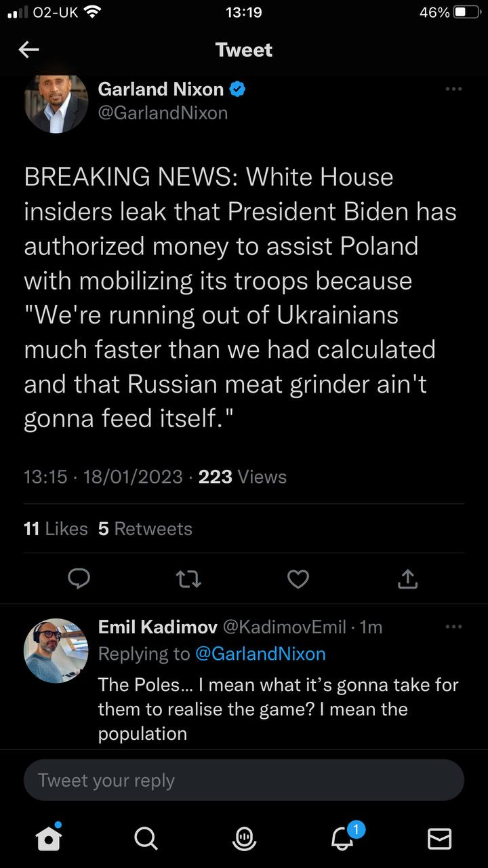Open Emil Kadimov reply options menu
488x868 pixels.
click(x=453, y=627)
